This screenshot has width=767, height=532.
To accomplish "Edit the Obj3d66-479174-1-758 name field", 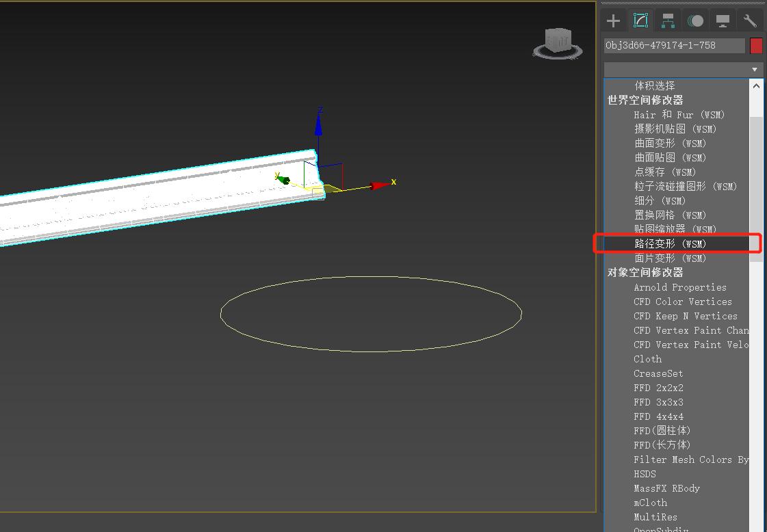I will [673, 45].
